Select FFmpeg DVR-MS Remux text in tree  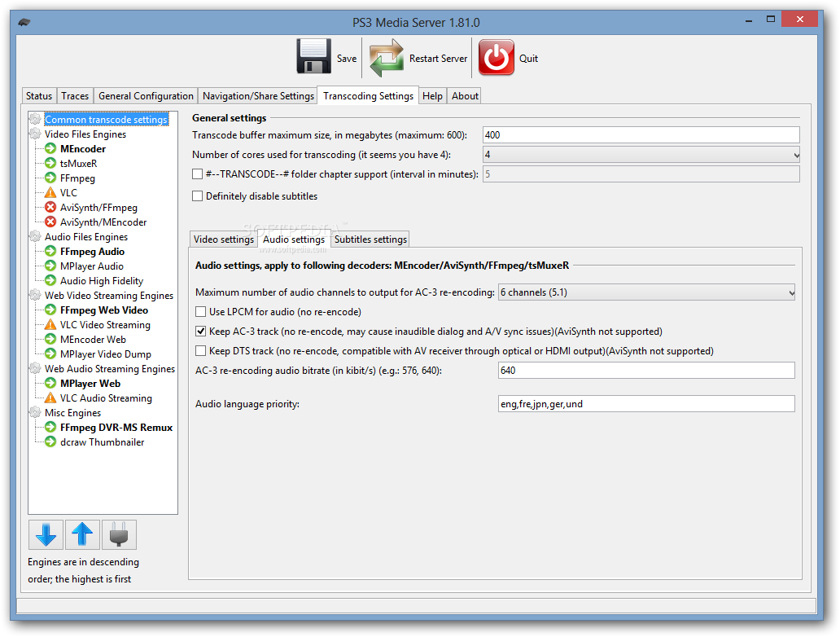pos(116,427)
